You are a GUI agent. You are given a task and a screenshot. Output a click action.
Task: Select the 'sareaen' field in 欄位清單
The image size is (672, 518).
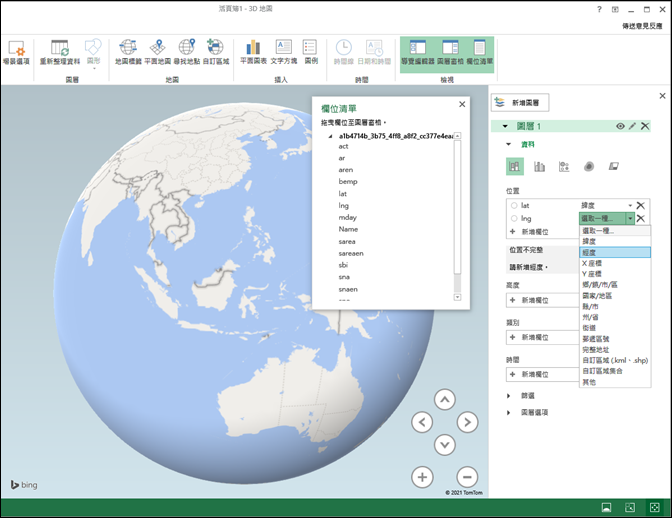pos(351,254)
